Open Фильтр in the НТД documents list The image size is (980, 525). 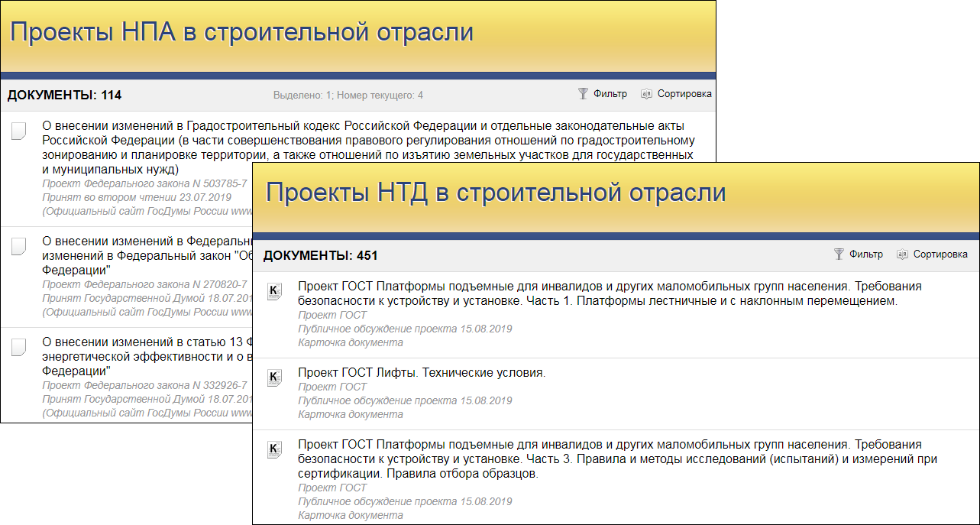[x=866, y=254]
